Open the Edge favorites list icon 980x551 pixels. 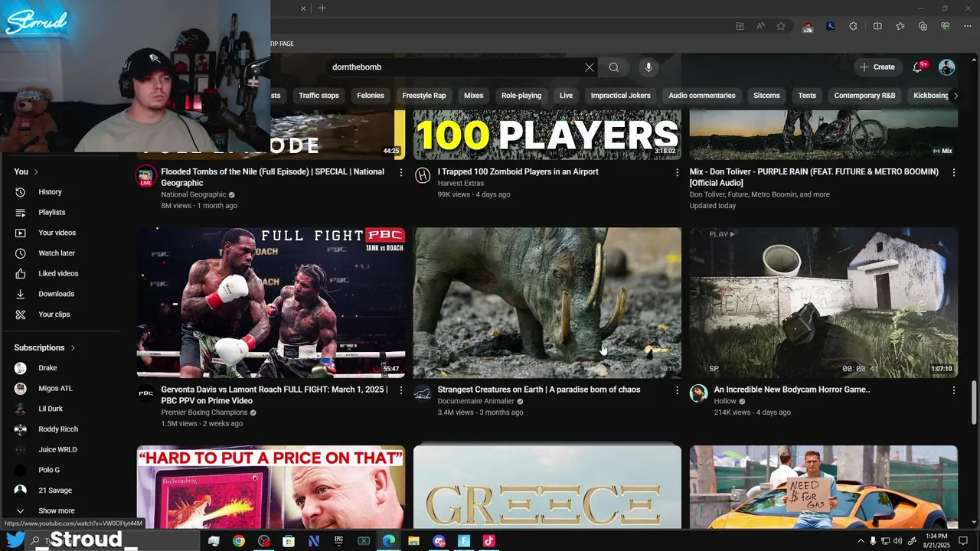pyautogui.click(x=900, y=26)
